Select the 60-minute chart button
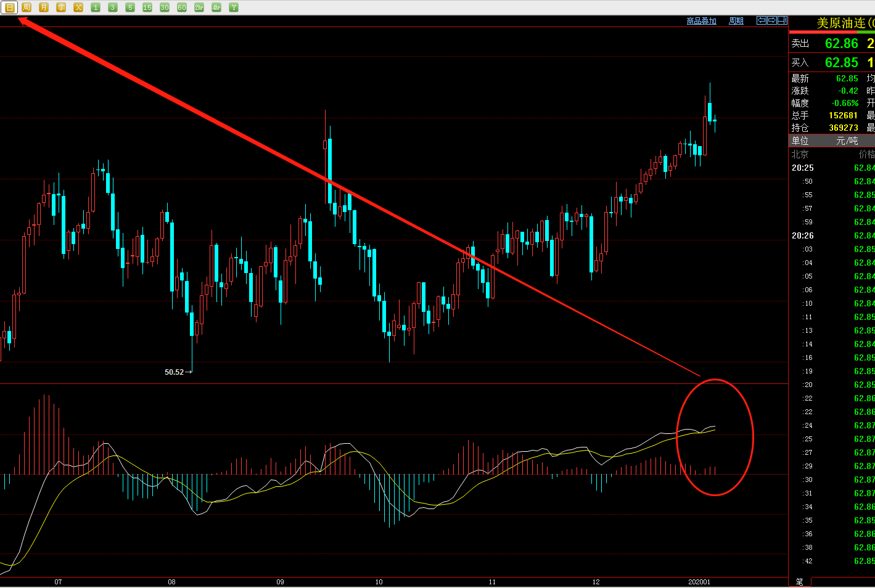 pyautogui.click(x=182, y=7)
